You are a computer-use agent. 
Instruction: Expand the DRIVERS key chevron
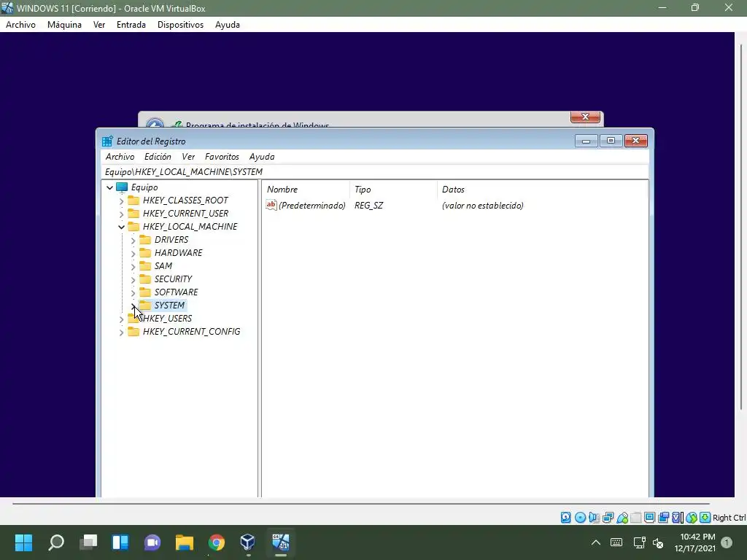coord(133,240)
